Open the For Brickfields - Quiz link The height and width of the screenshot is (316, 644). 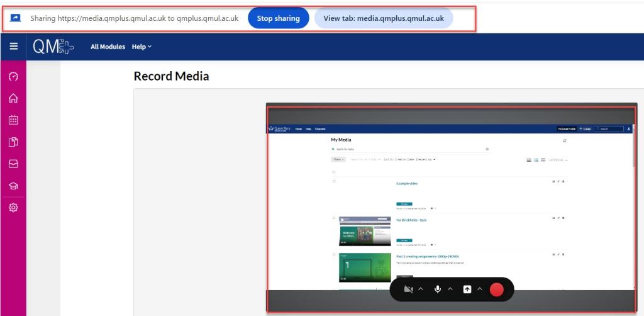411,220
